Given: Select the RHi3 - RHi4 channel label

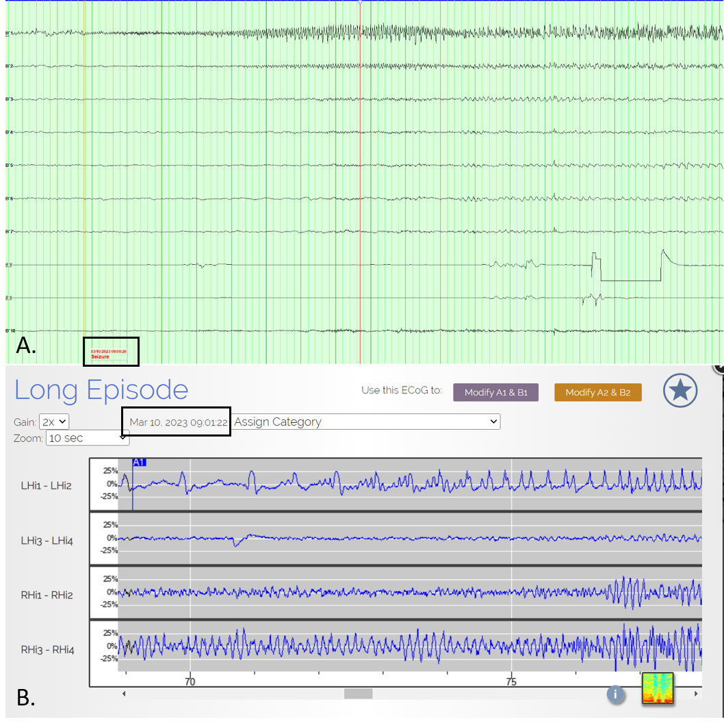Looking at the screenshot, I should tap(47, 649).
